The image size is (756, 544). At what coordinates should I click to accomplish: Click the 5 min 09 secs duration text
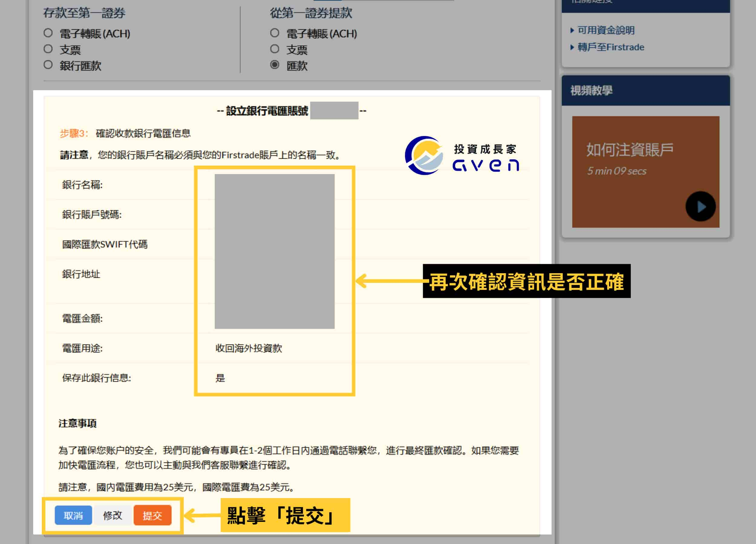[616, 171]
